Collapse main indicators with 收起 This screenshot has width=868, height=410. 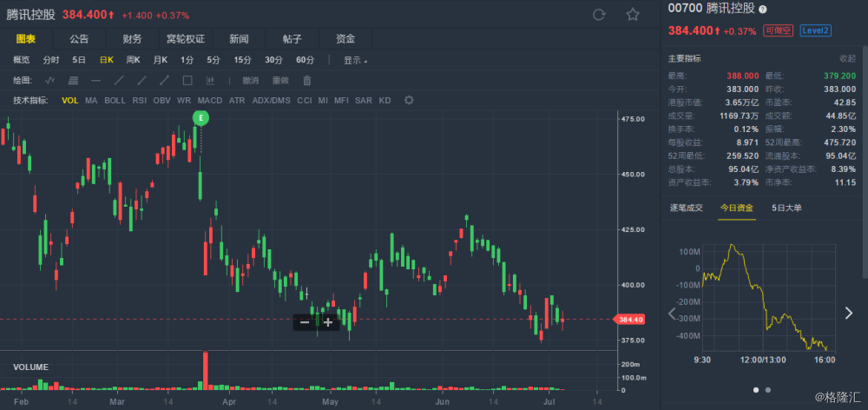pyautogui.click(x=847, y=58)
